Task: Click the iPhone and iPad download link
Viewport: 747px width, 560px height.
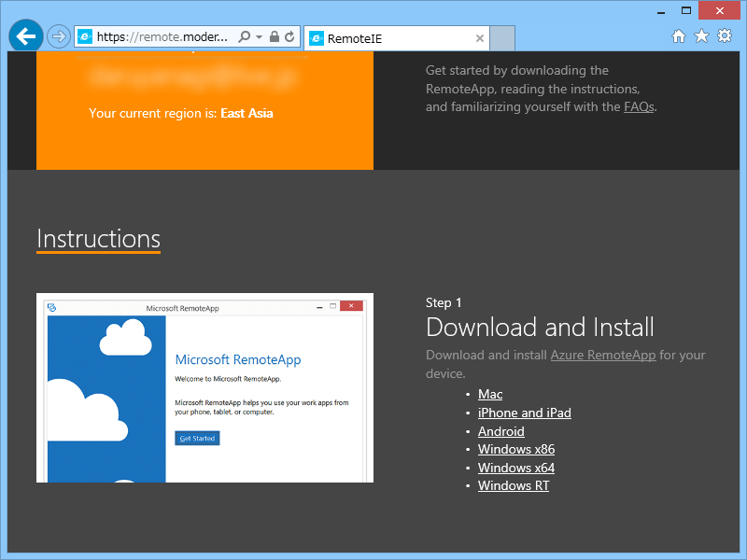Action: tap(524, 413)
